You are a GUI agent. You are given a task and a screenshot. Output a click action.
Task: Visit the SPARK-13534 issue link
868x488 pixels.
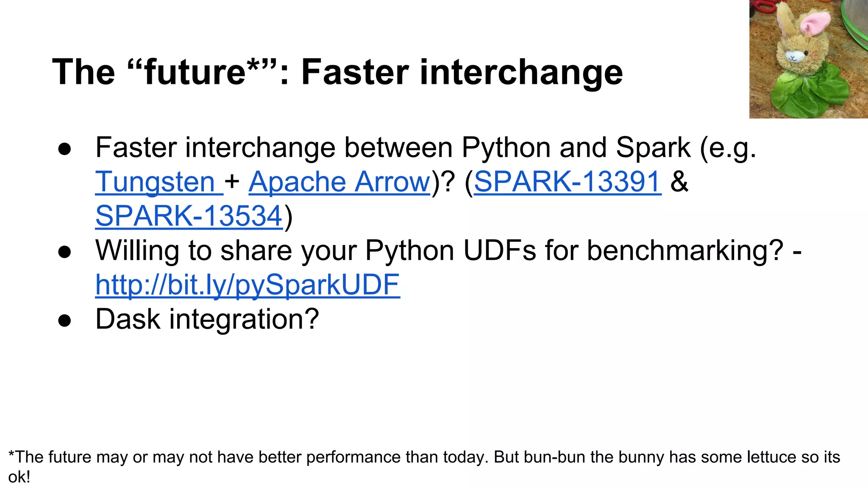pos(189,216)
